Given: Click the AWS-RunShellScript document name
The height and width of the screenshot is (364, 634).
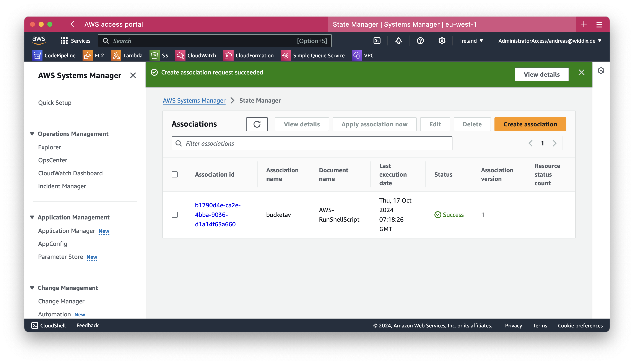Looking at the screenshot, I should 339,214.
